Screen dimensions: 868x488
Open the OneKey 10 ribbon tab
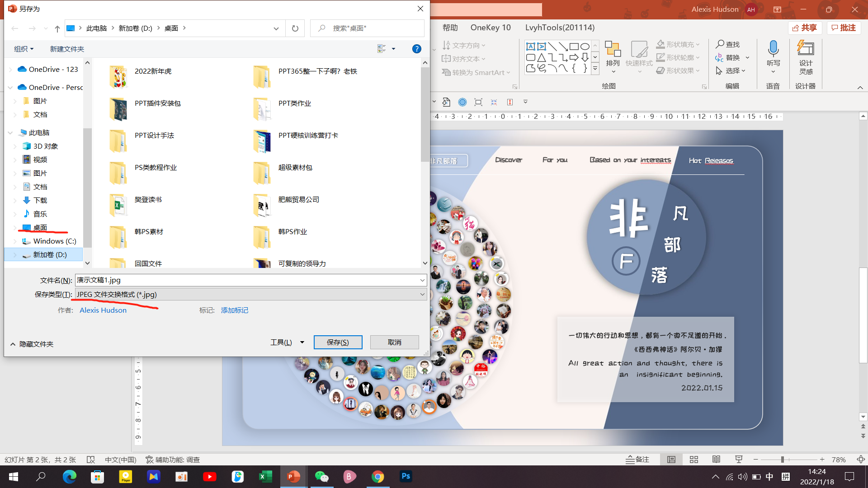tap(491, 28)
